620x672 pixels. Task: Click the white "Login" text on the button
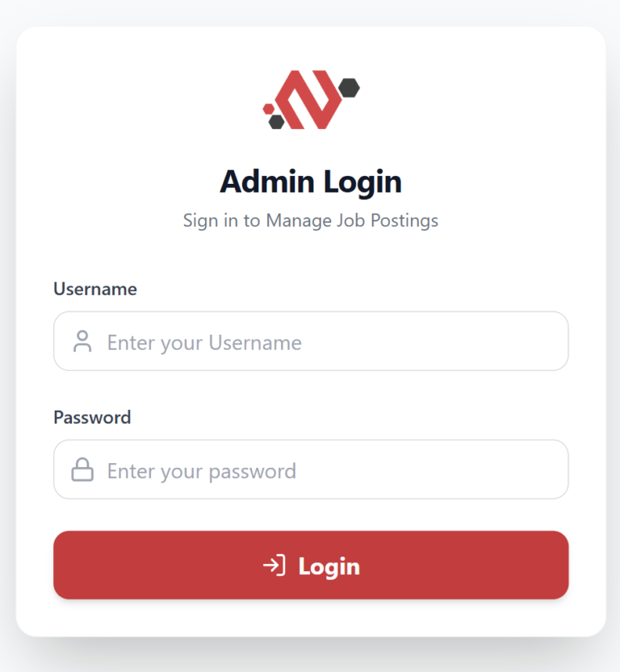(x=329, y=566)
